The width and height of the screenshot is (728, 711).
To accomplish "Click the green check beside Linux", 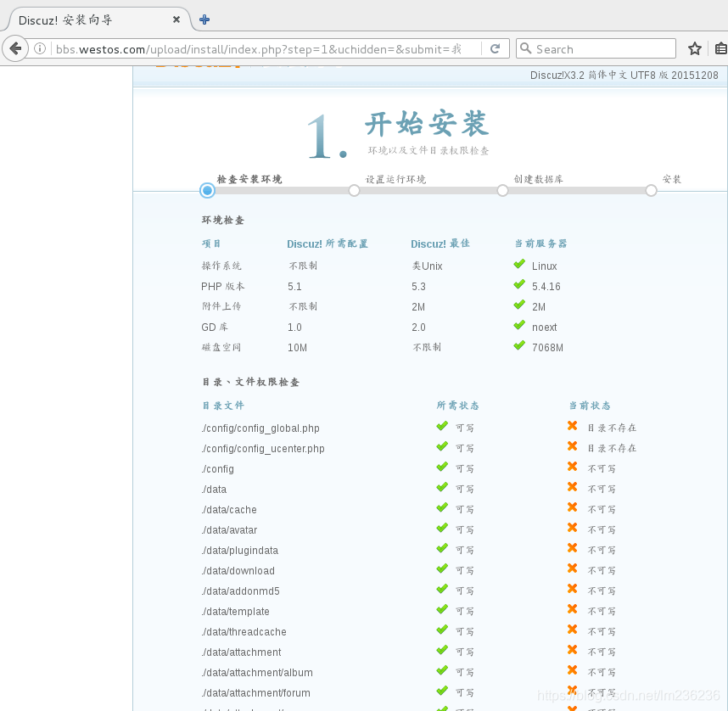I will coord(519,264).
